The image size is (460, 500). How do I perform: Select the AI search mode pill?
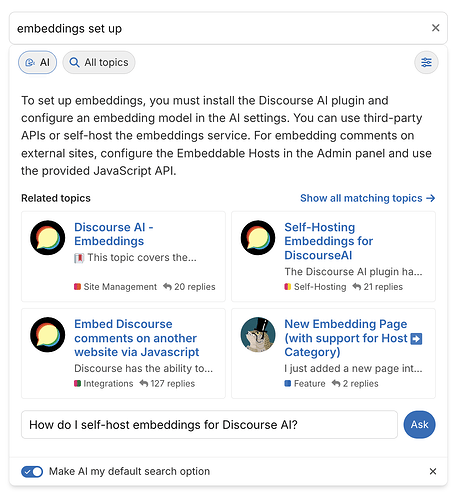click(x=37, y=62)
